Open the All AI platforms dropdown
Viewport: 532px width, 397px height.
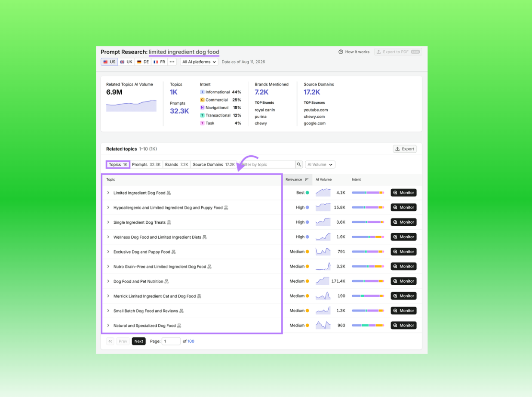(x=199, y=62)
